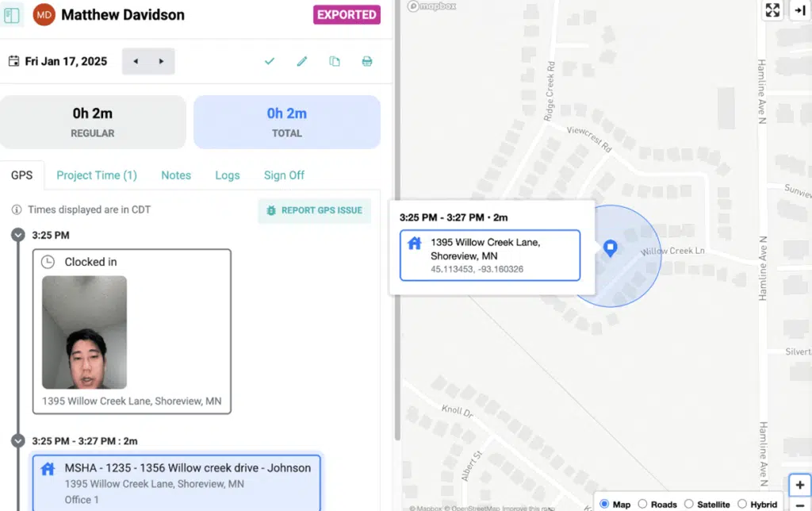The height and width of the screenshot is (511, 812).
Task: Go to the previous day
Action: pos(136,61)
